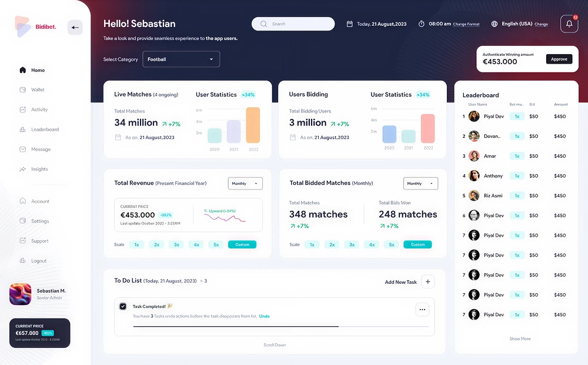Click the plus icon to add a task

coord(427,282)
